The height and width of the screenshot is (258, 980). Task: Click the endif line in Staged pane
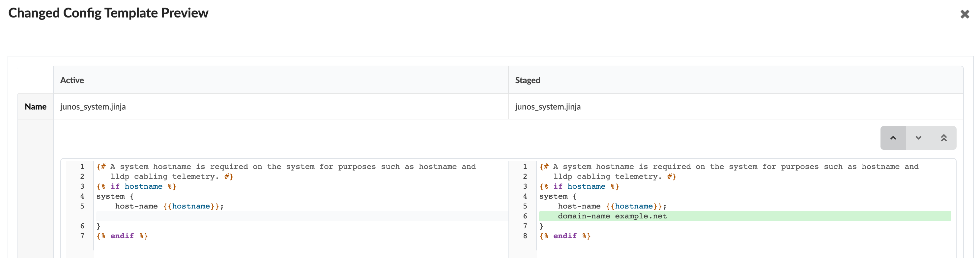(565, 236)
